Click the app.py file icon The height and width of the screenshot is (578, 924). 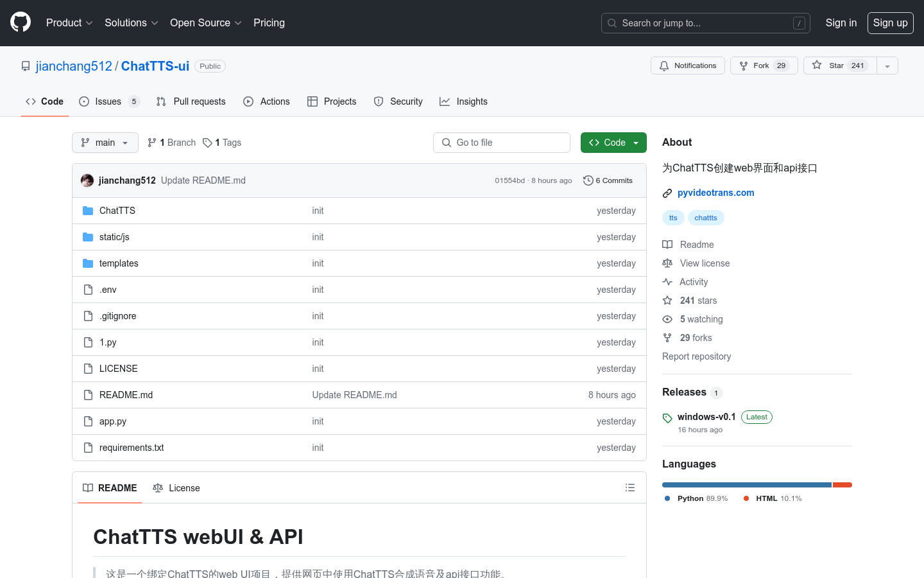88,421
